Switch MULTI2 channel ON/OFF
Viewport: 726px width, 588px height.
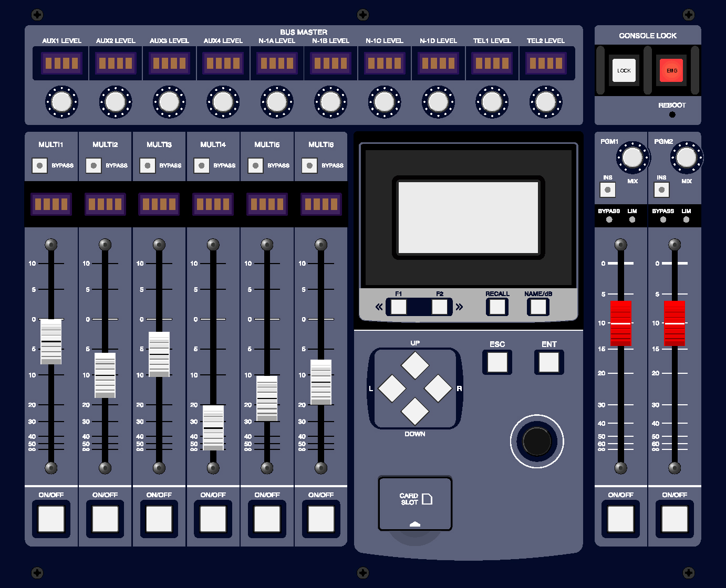coord(105,519)
